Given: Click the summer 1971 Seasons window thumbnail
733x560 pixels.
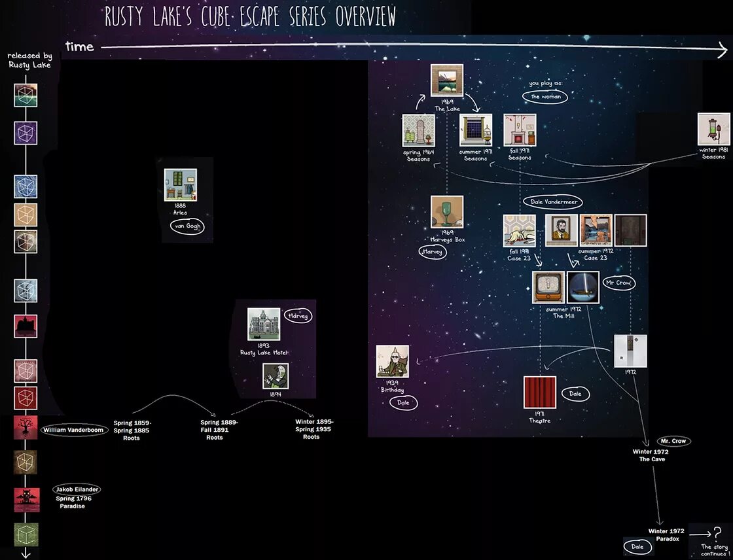Looking at the screenshot, I should coord(475,130).
